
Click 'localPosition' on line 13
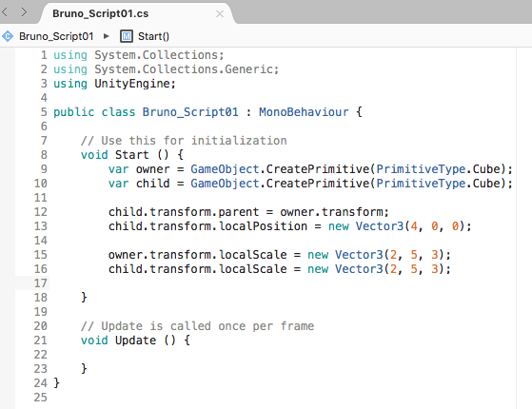263,226
